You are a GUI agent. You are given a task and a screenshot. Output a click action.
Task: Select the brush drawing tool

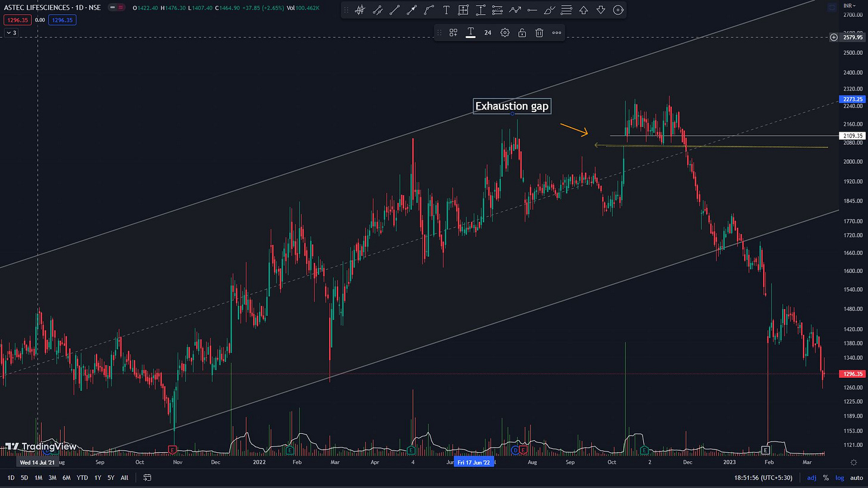(549, 10)
